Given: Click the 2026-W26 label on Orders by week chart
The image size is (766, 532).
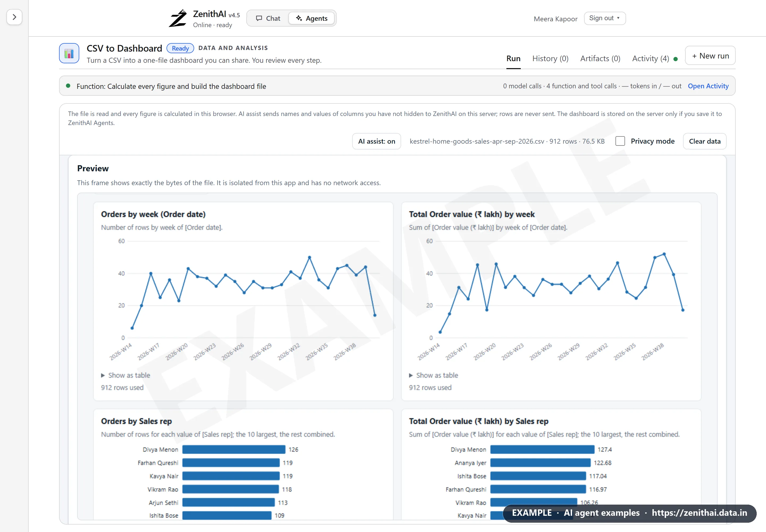Looking at the screenshot, I should 233,351.
